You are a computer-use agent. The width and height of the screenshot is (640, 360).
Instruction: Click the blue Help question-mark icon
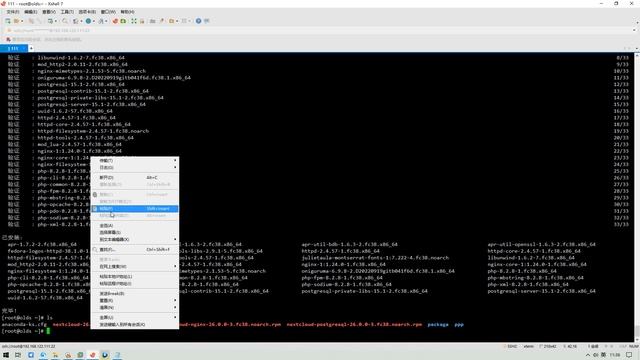[x=198, y=21]
